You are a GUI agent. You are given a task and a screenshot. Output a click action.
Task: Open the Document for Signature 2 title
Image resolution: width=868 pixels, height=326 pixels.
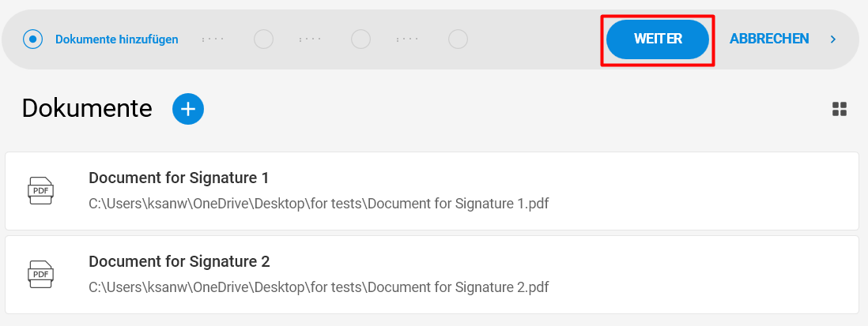point(179,261)
